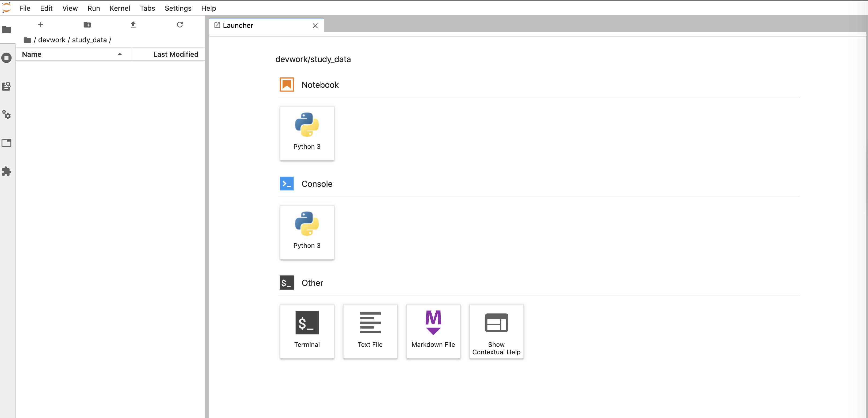Click the new launcher plus icon
This screenshot has height=418, width=868.
point(40,25)
